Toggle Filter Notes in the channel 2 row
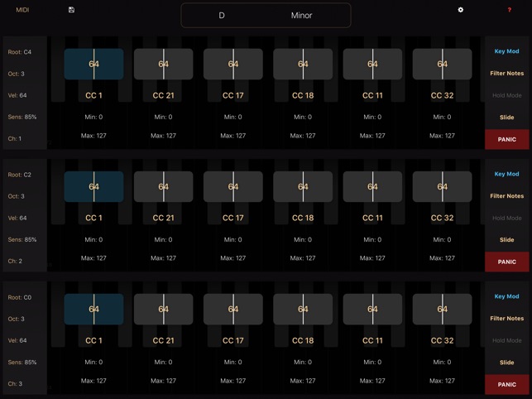The height and width of the screenshot is (399, 532). click(x=506, y=196)
